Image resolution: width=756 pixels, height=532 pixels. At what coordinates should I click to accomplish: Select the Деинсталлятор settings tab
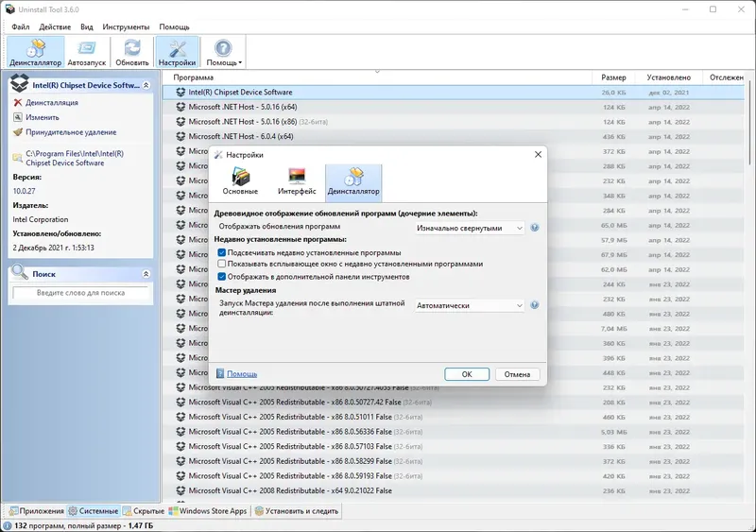(353, 181)
